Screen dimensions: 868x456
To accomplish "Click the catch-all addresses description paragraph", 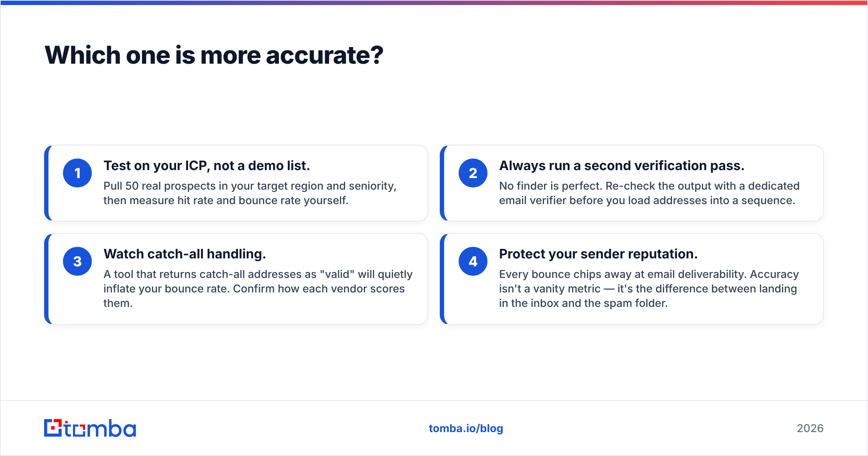I will (x=258, y=288).
